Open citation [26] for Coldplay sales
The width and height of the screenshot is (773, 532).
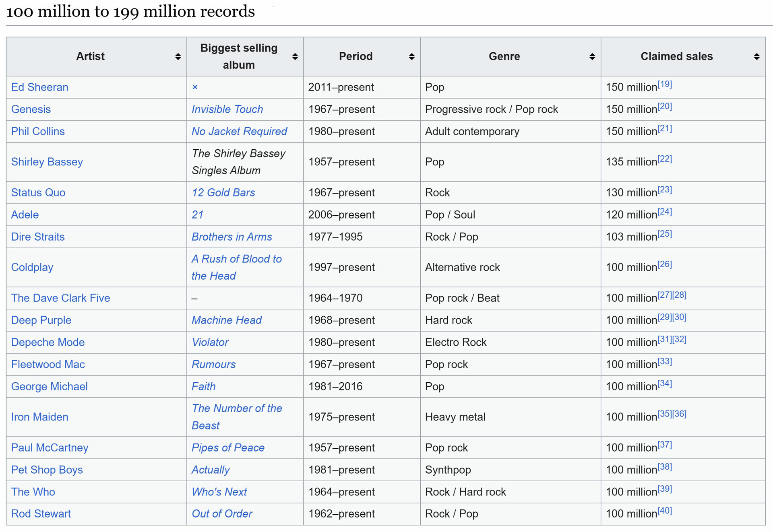(665, 265)
